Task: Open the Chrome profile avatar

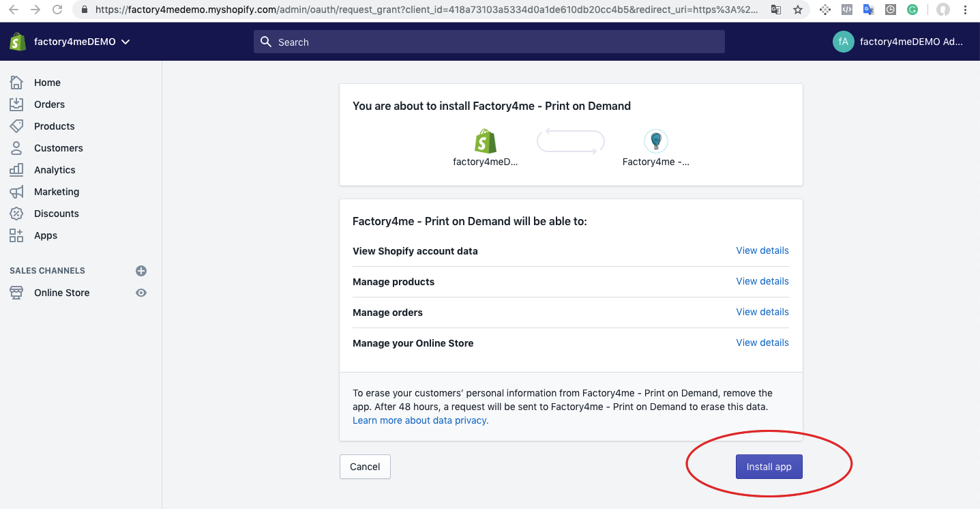Action: click(943, 10)
